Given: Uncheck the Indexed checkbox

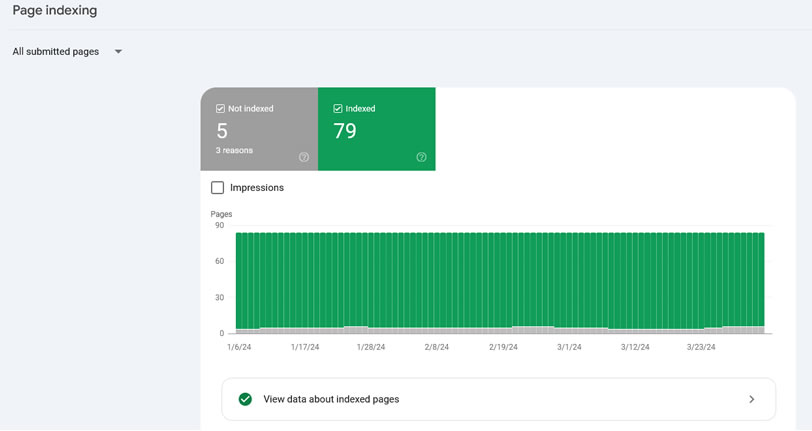Looking at the screenshot, I should tap(338, 108).
